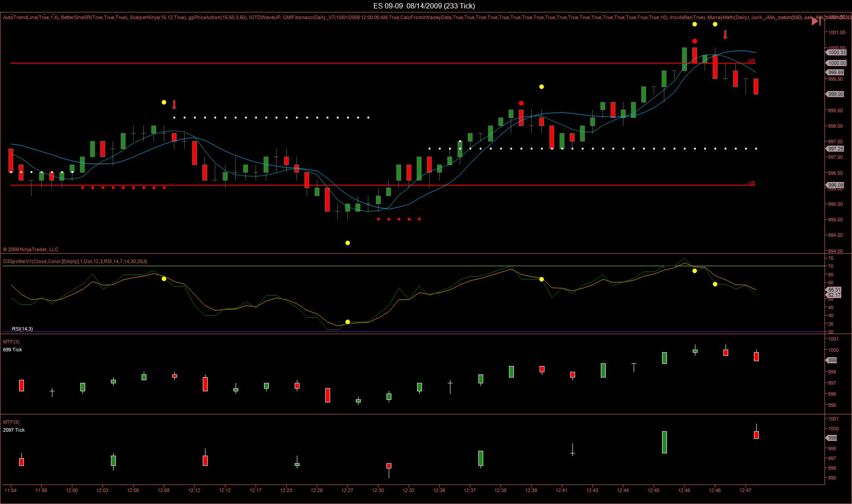The image size is (852, 504).
Task: Select the RSI yellow dot above the 12:39 label
Action: click(541, 279)
